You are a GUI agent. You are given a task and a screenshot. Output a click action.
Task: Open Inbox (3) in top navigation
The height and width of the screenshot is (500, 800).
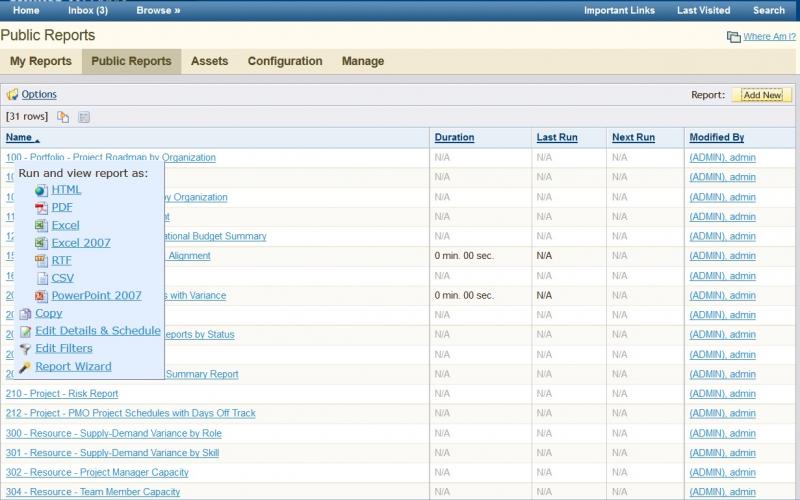pos(88,10)
